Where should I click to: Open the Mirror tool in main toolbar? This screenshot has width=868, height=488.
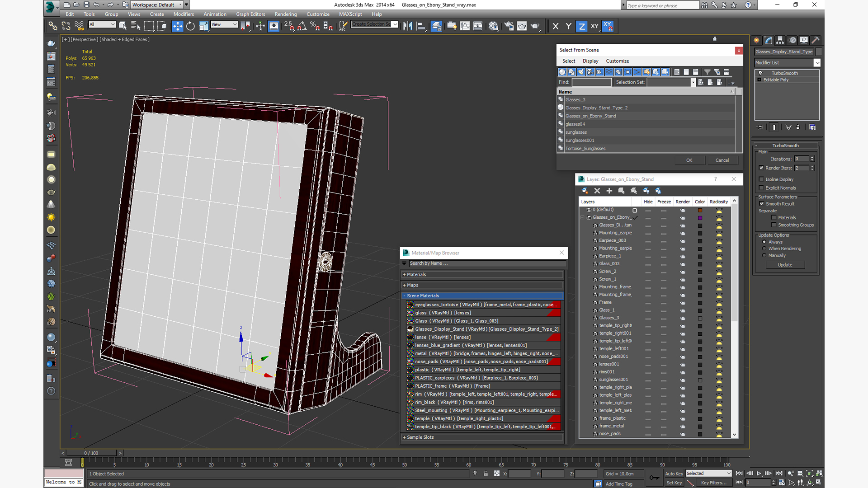click(408, 26)
